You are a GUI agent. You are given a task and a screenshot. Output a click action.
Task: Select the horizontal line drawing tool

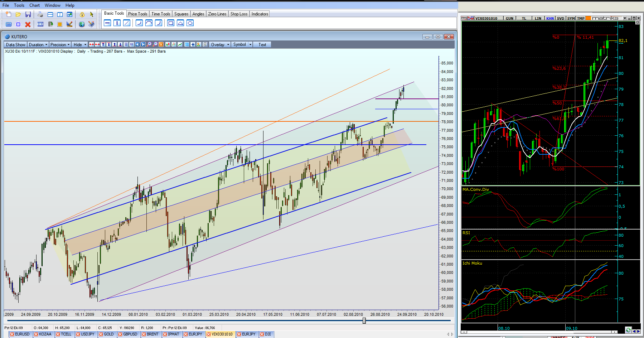pos(107,23)
